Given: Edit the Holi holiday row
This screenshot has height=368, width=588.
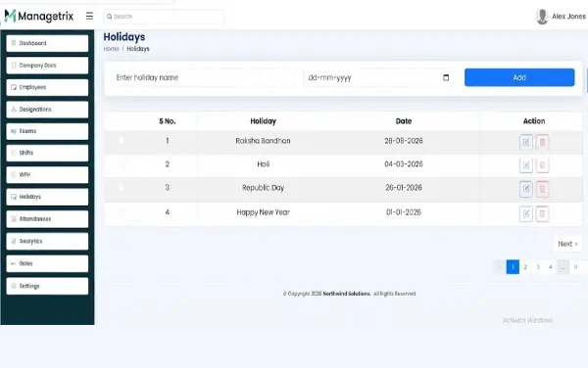Looking at the screenshot, I should point(525,165).
